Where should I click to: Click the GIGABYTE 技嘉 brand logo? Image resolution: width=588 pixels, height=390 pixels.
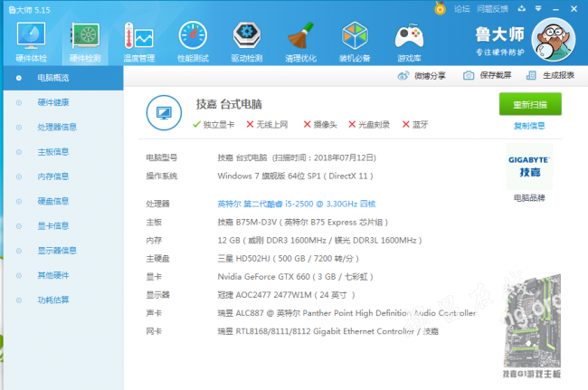[529, 166]
